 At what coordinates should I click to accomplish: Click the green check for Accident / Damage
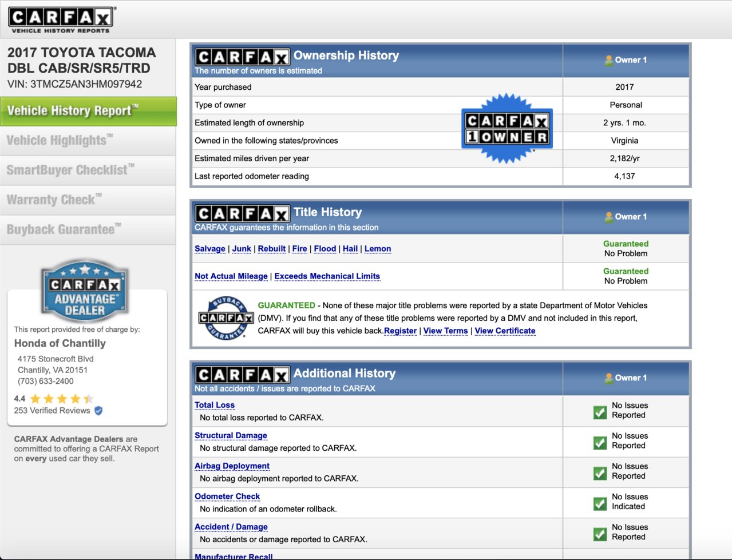pos(600,534)
